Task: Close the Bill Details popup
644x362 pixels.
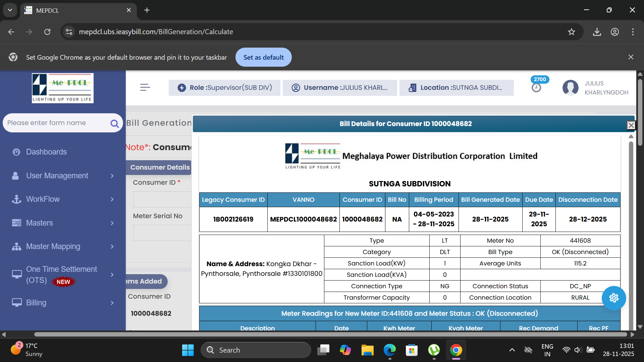Action: point(631,125)
